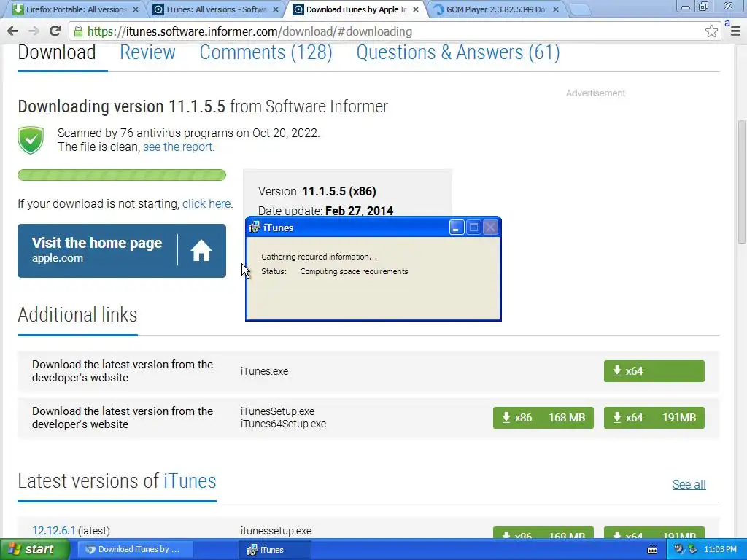The image size is (747, 560).
Task: Click the green padlock security icon
Action: [78, 31]
